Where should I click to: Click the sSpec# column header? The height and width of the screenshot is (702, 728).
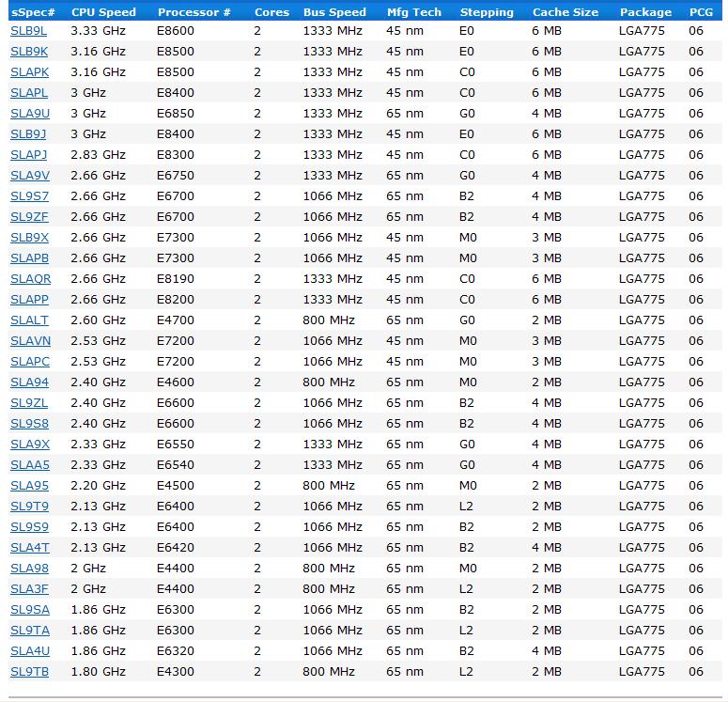[x=33, y=12]
